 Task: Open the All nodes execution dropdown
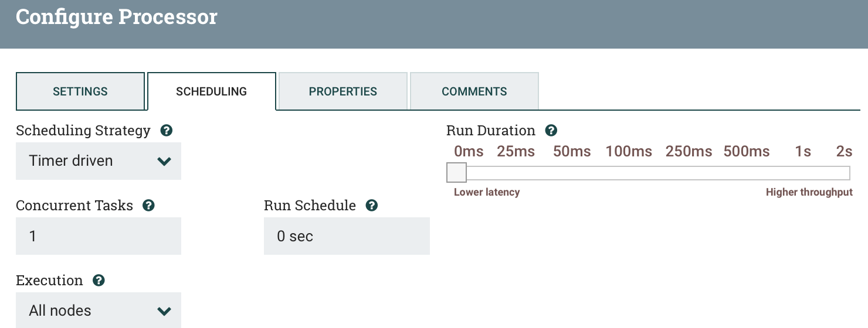click(99, 310)
